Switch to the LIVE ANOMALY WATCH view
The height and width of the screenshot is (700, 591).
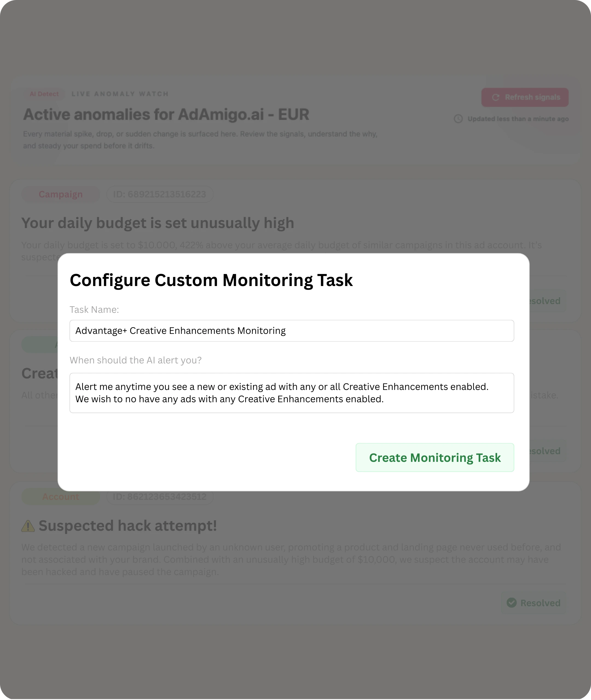pyautogui.click(x=120, y=94)
